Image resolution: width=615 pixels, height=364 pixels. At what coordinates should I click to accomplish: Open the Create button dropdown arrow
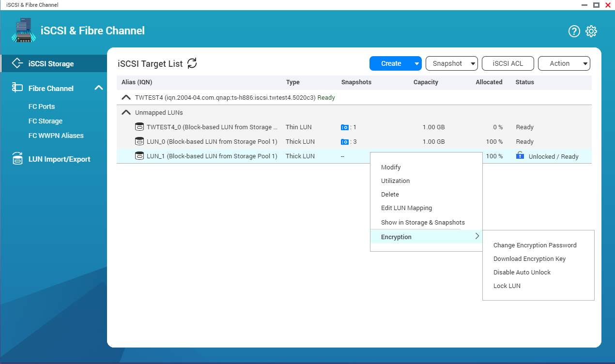pos(417,63)
